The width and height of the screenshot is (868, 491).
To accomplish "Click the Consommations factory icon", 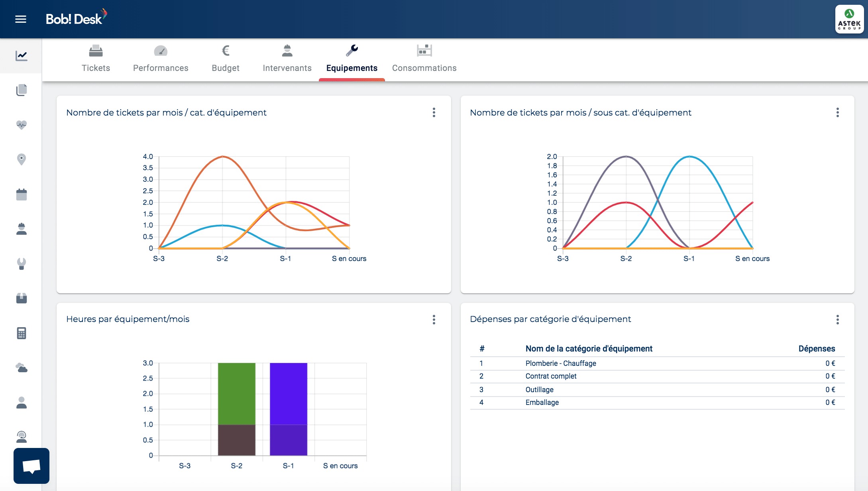I will point(424,51).
